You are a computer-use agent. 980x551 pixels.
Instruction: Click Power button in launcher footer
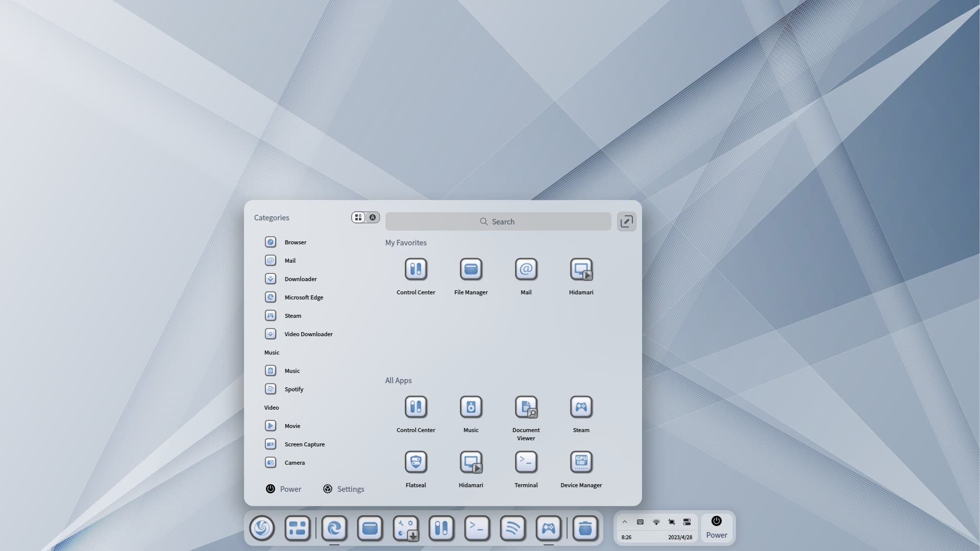[x=284, y=489]
